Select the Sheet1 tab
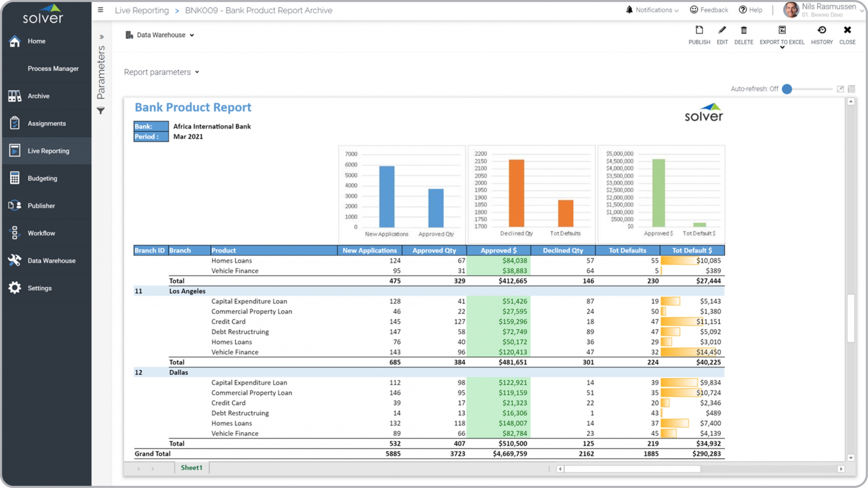Image resolution: width=868 pixels, height=488 pixels. tap(191, 468)
